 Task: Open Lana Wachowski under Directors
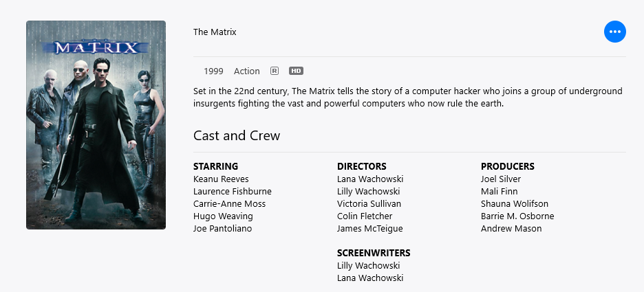tap(370, 179)
